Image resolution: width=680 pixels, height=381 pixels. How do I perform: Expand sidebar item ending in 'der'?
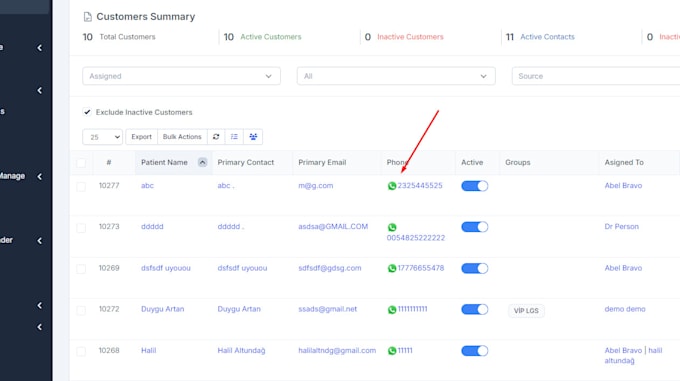[22, 240]
